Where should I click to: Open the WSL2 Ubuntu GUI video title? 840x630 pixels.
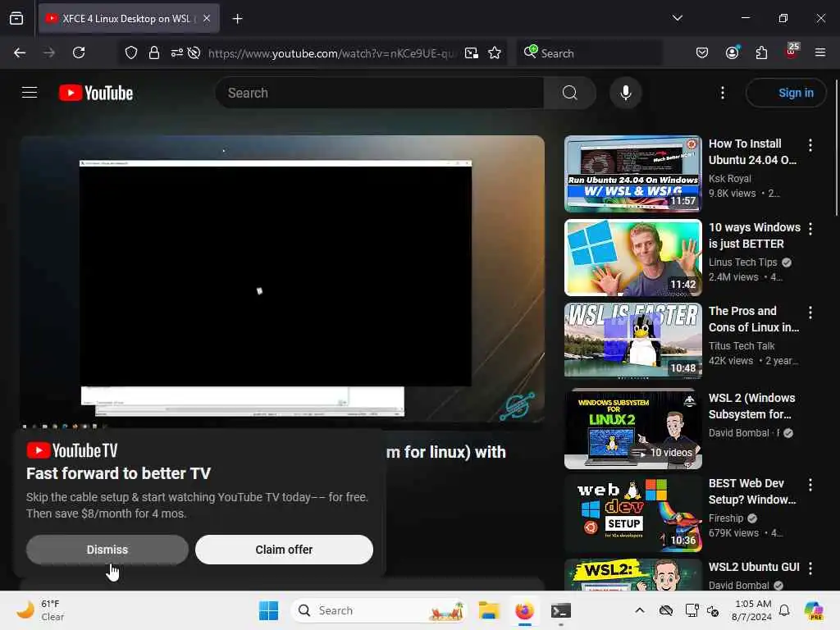click(x=754, y=567)
